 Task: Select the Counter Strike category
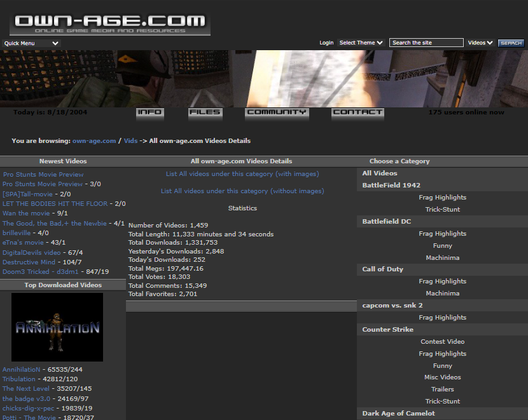(388, 330)
